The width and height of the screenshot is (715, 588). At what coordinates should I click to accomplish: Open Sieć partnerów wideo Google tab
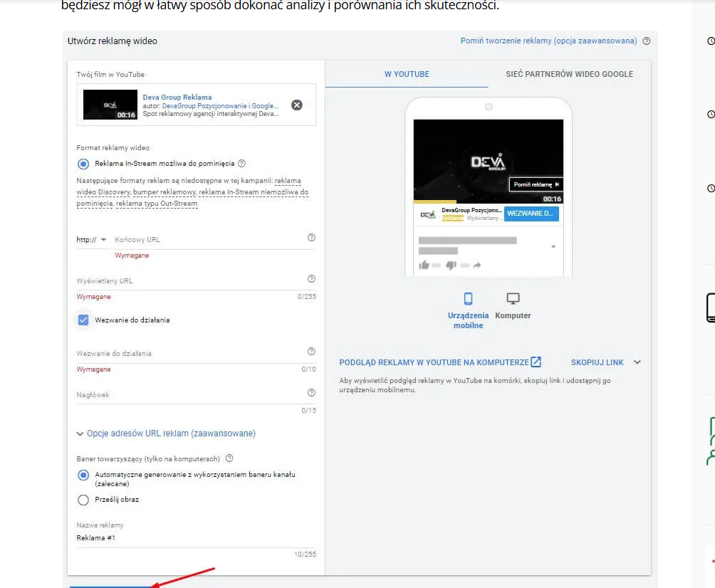point(569,74)
